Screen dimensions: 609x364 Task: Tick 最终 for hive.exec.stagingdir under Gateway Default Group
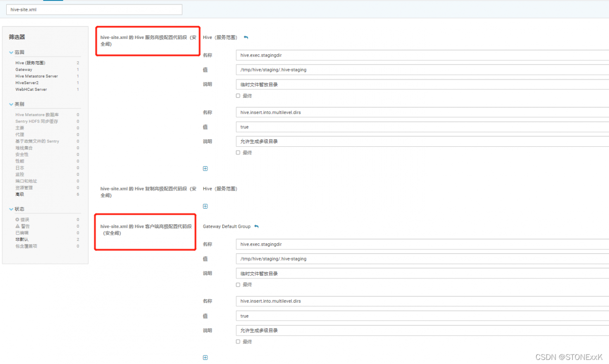pos(238,285)
